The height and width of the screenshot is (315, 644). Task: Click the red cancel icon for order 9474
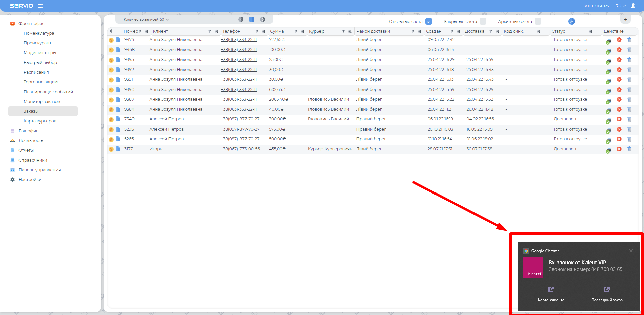[619, 40]
